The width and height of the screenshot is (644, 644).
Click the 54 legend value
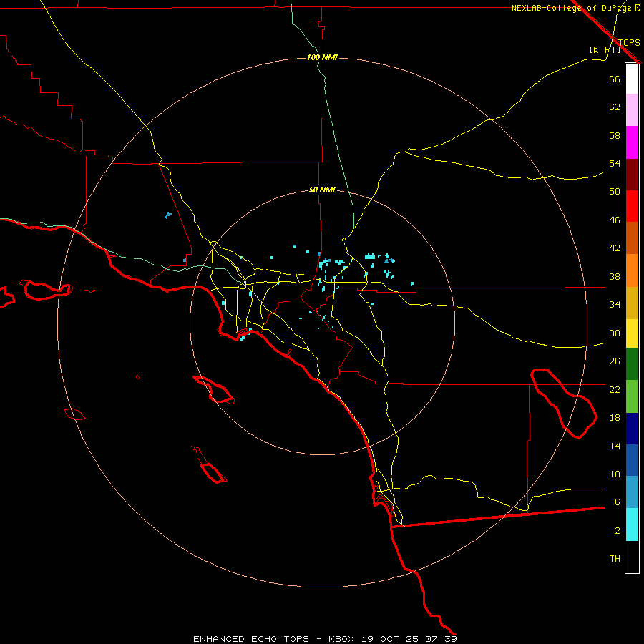coord(615,163)
